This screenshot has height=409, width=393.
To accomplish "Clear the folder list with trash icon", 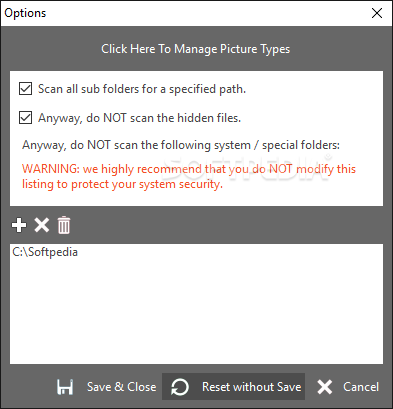I will coord(64,225).
